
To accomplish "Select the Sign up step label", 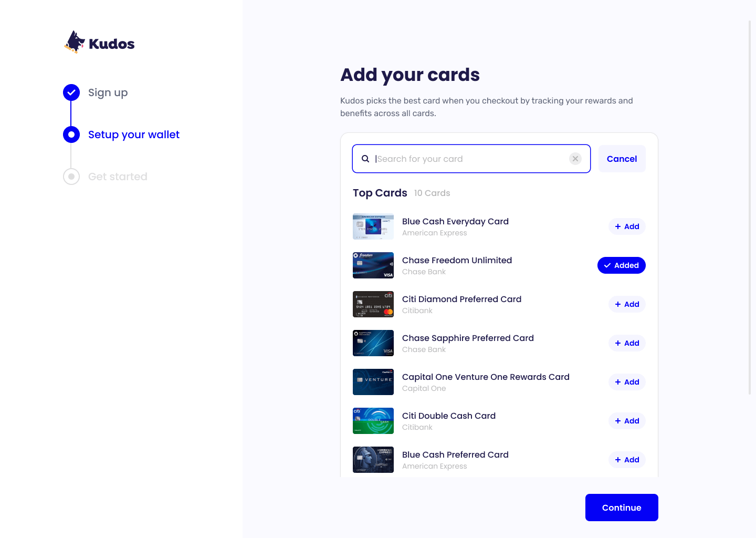I will point(108,92).
